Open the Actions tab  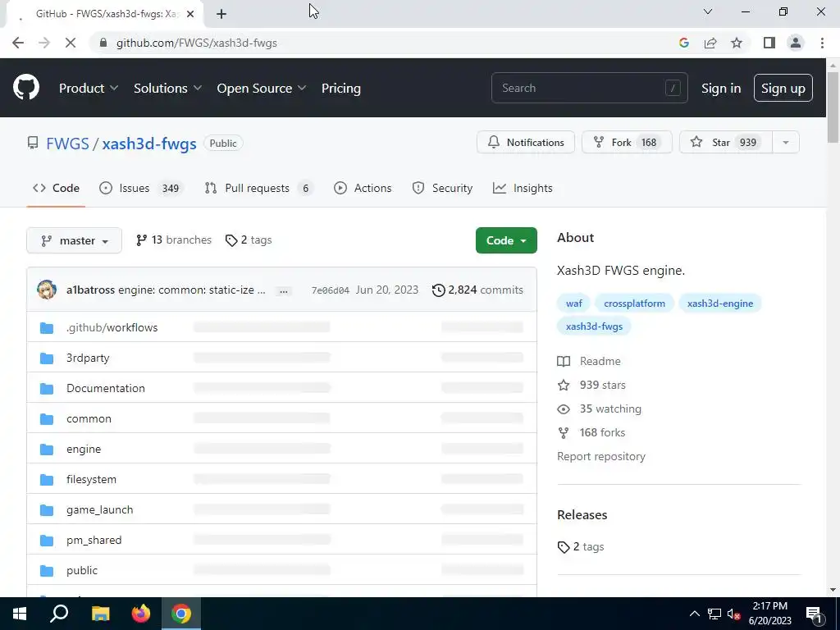pos(363,188)
